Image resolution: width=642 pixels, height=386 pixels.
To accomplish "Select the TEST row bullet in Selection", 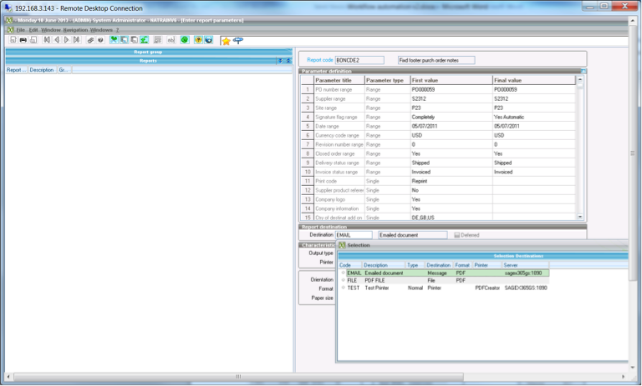I will (343, 288).
